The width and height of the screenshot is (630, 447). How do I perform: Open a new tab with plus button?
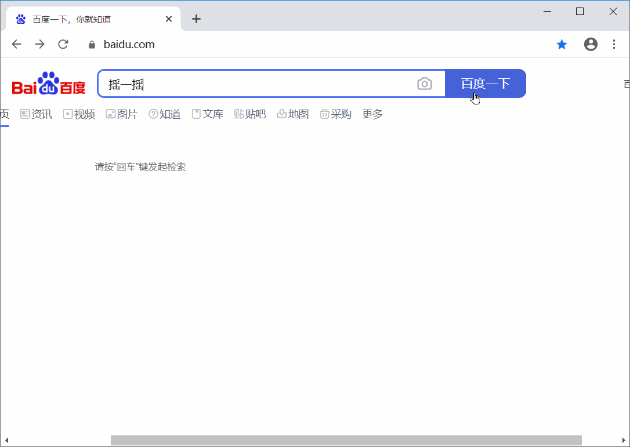[x=196, y=19]
